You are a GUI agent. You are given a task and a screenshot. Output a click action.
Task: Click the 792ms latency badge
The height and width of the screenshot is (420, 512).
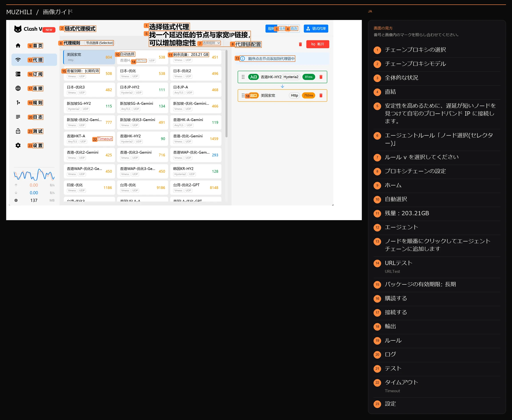(308, 96)
